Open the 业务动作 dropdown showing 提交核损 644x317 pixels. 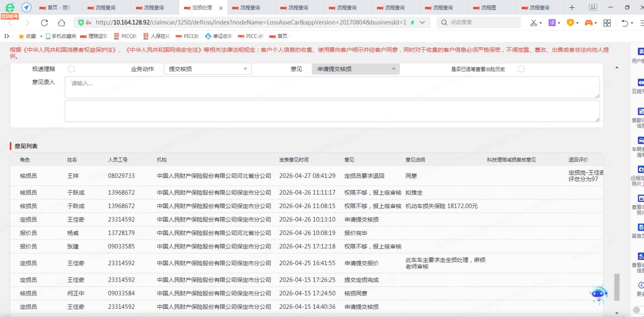(x=208, y=69)
